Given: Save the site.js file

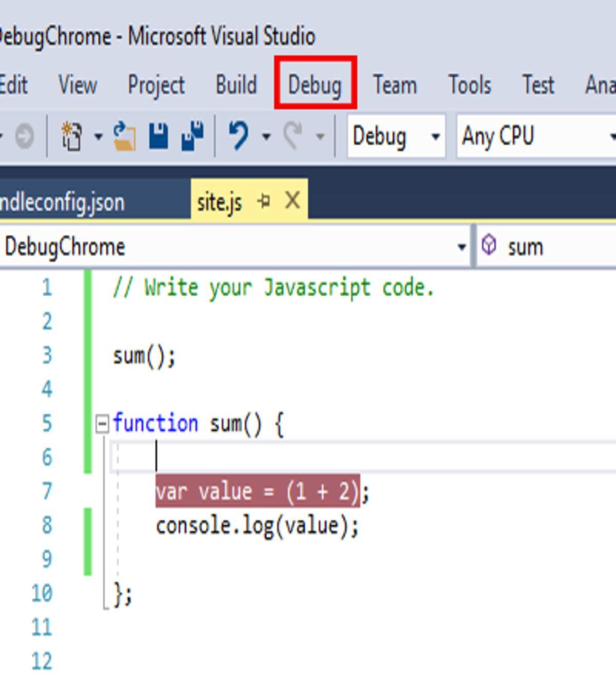Looking at the screenshot, I should 159,136.
